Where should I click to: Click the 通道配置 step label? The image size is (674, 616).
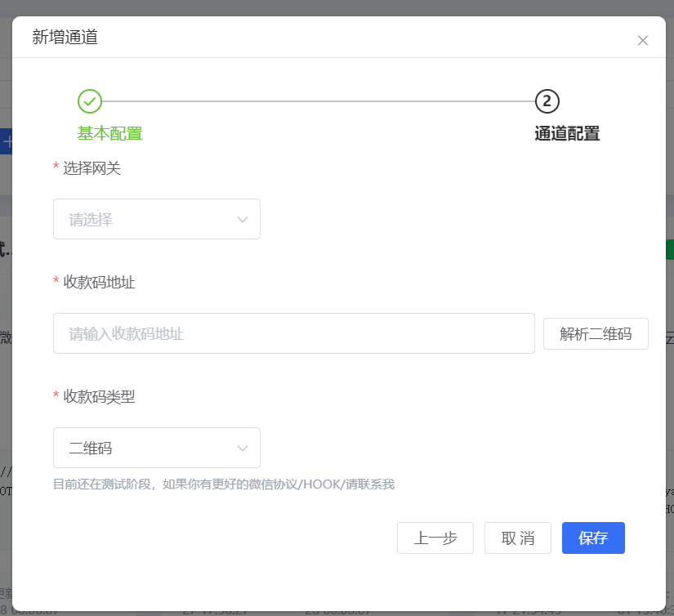[x=567, y=133]
